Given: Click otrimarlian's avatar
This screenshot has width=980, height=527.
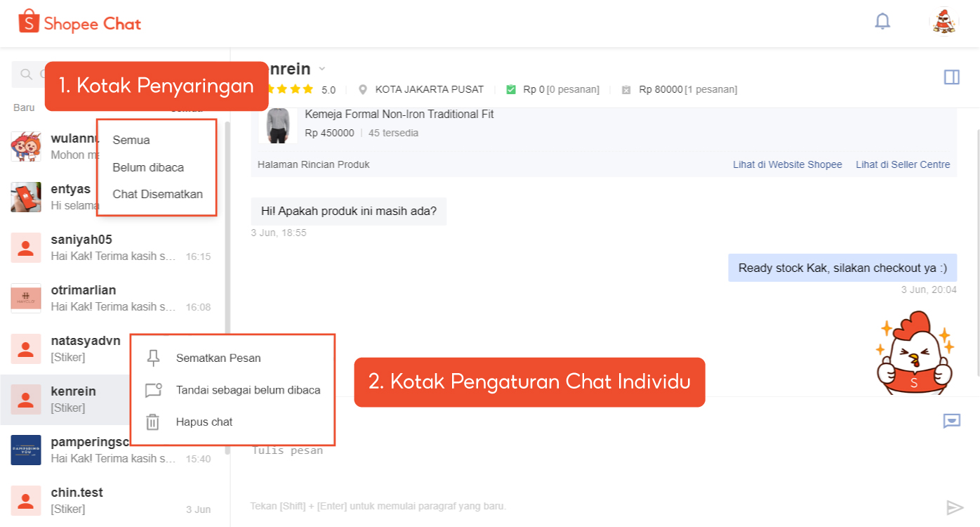Looking at the screenshot, I should tap(25, 298).
